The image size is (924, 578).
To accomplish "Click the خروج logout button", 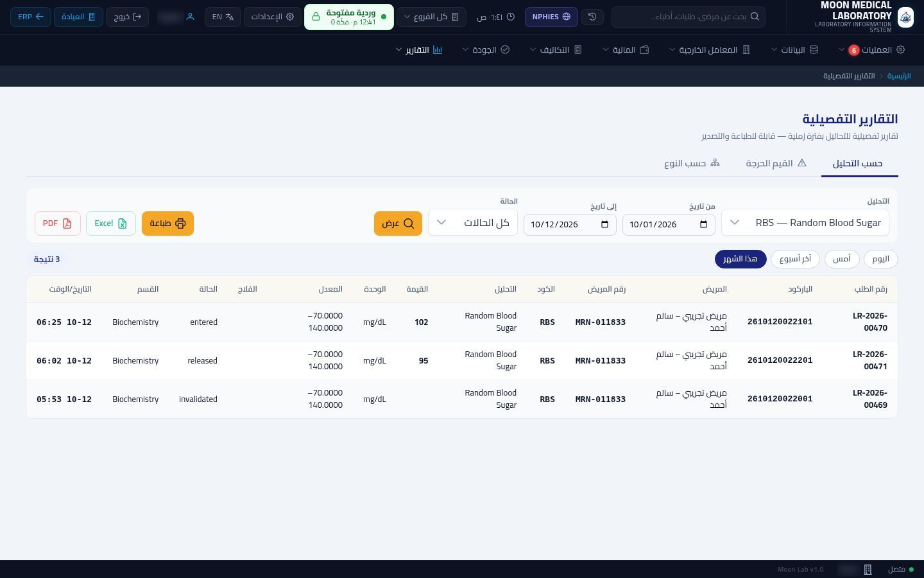I will [127, 17].
